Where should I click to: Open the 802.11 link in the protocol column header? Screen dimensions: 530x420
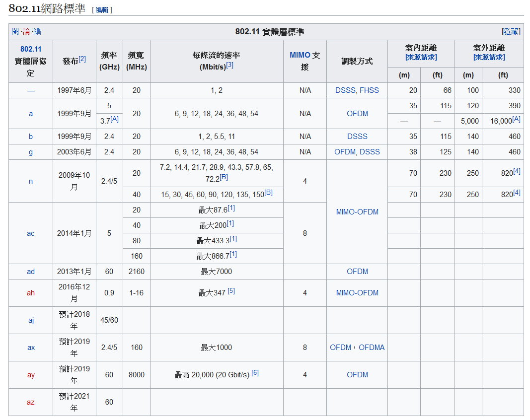[x=31, y=49]
